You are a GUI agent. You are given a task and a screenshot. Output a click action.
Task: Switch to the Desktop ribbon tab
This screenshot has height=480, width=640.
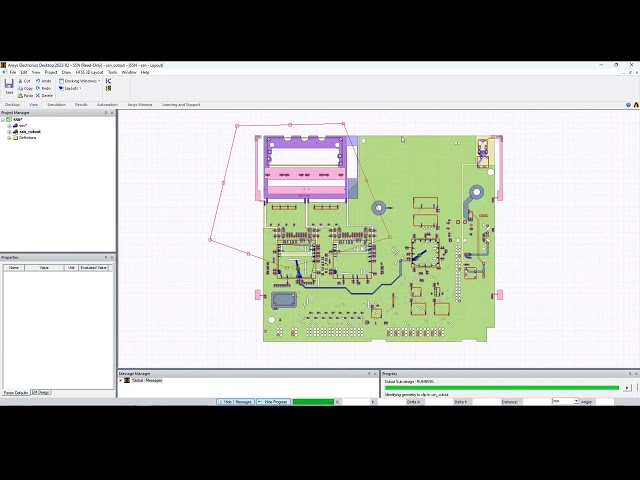click(12, 105)
